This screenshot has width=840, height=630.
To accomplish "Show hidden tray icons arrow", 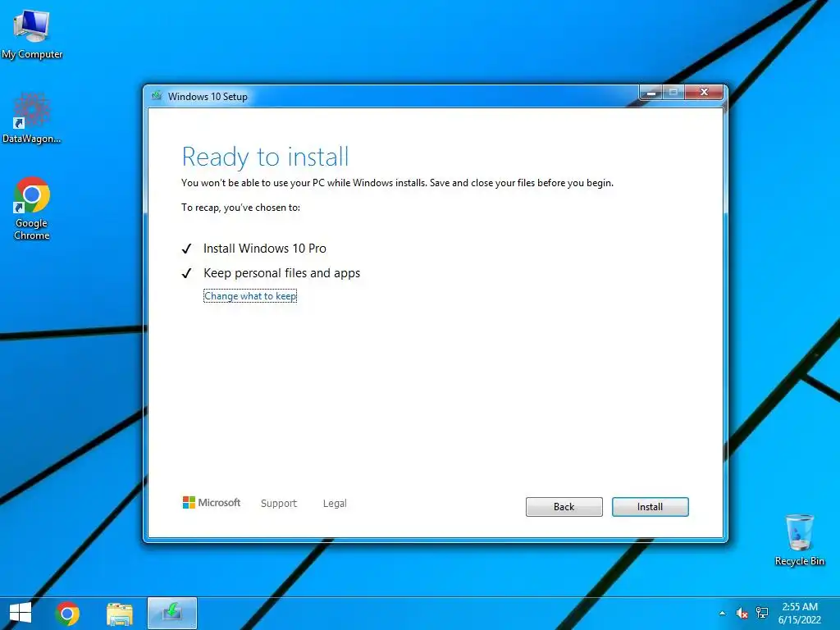I will (722, 613).
